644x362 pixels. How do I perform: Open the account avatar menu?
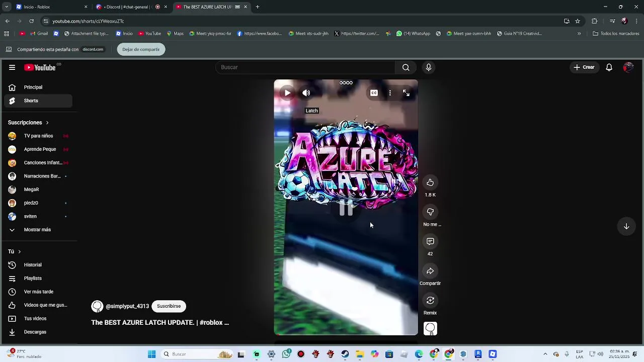pyautogui.click(x=628, y=67)
